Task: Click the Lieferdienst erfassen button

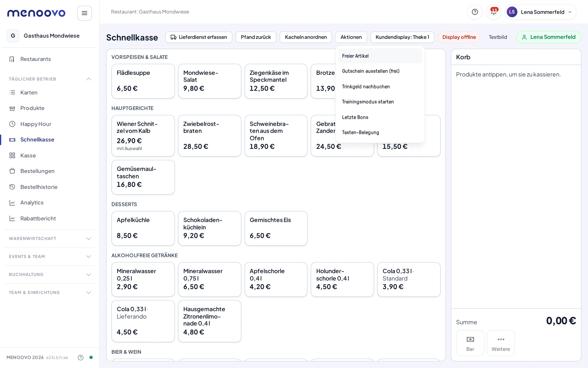Action: coord(198,37)
